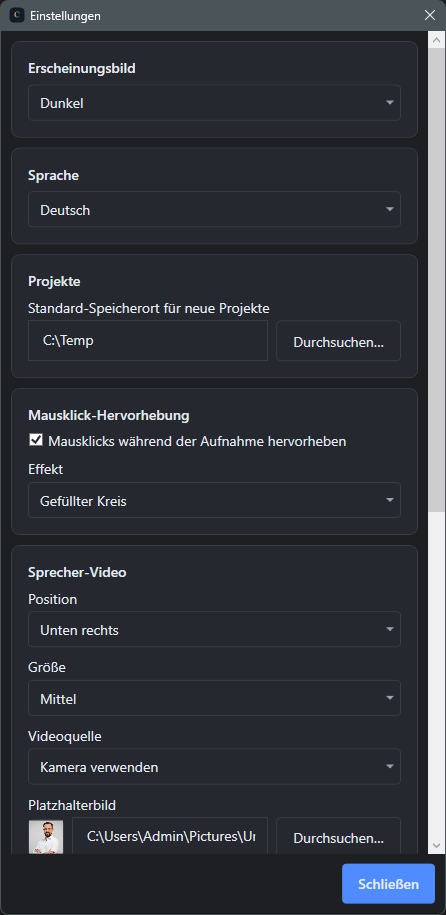
Task: Click the scrollbar up arrow
Action: click(x=437, y=40)
